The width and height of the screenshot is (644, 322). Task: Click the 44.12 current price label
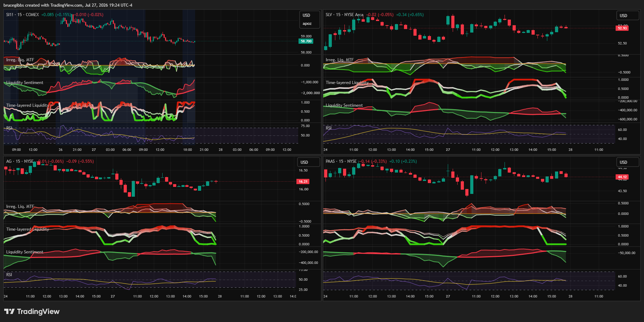622,177
